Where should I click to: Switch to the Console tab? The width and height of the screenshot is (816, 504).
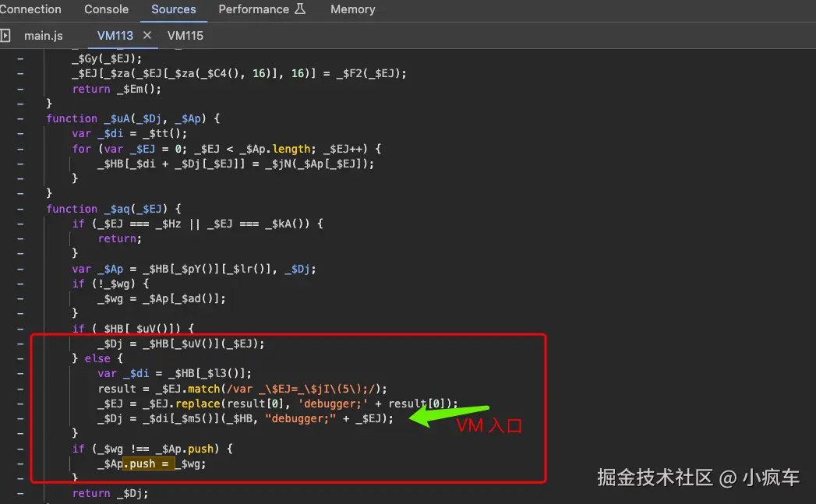(106, 9)
